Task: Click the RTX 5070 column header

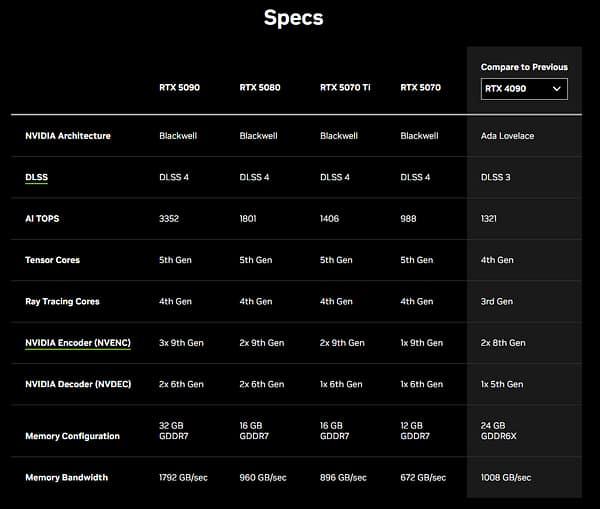Action: 421,87
